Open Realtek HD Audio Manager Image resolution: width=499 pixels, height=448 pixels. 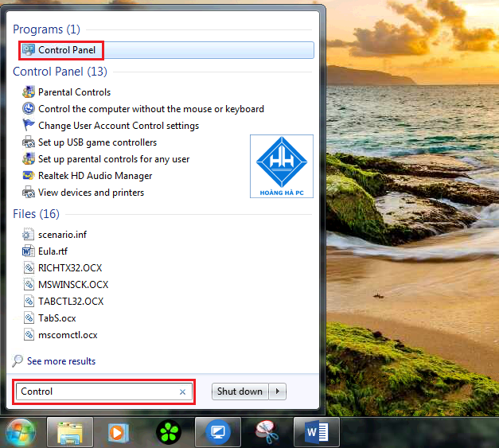tap(96, 176)
